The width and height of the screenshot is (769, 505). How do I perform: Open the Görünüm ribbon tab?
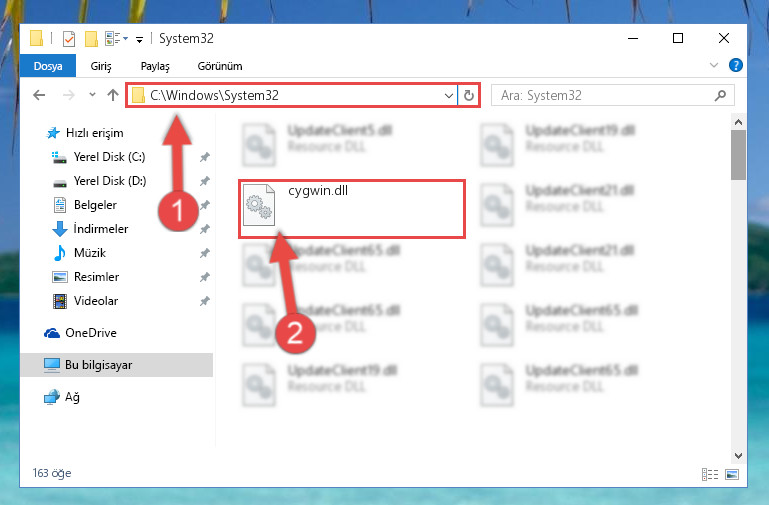[220, 66]
